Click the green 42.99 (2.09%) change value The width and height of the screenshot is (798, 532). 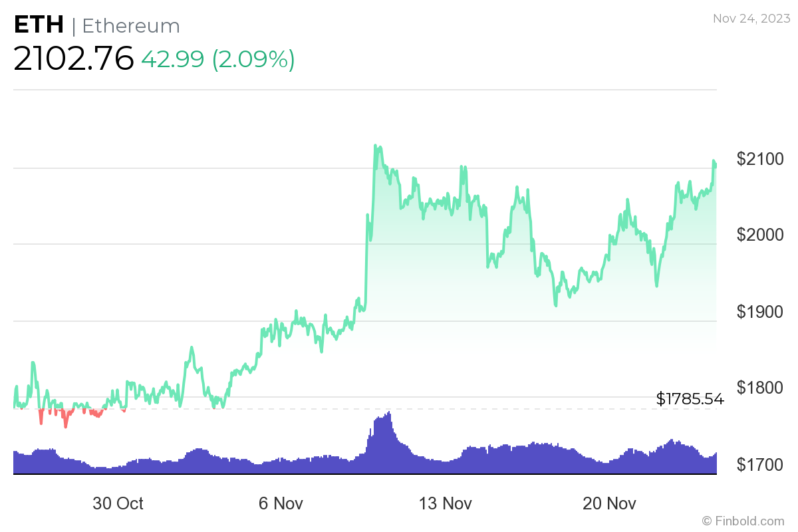[217, 59]
